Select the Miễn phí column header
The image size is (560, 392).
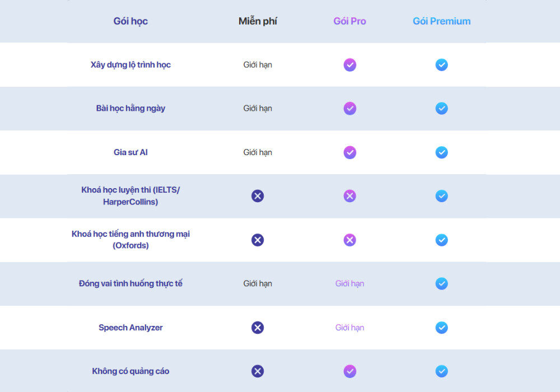[x=258, y=21]
